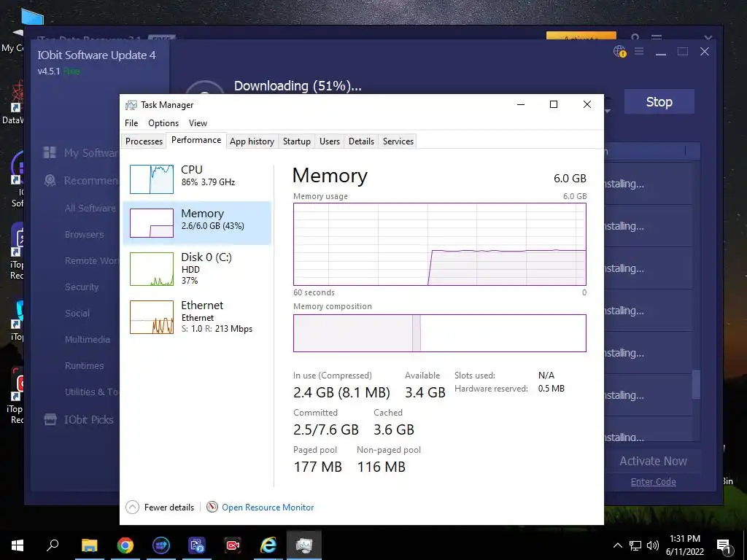Open All Software category in IObit
The image size is (747, 560).
click(x=90, y=208)
